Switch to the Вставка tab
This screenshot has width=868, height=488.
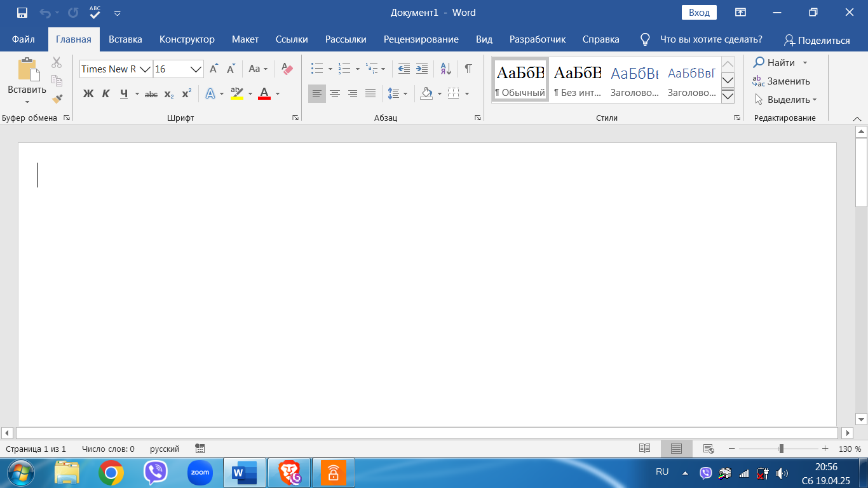(125, 39)
